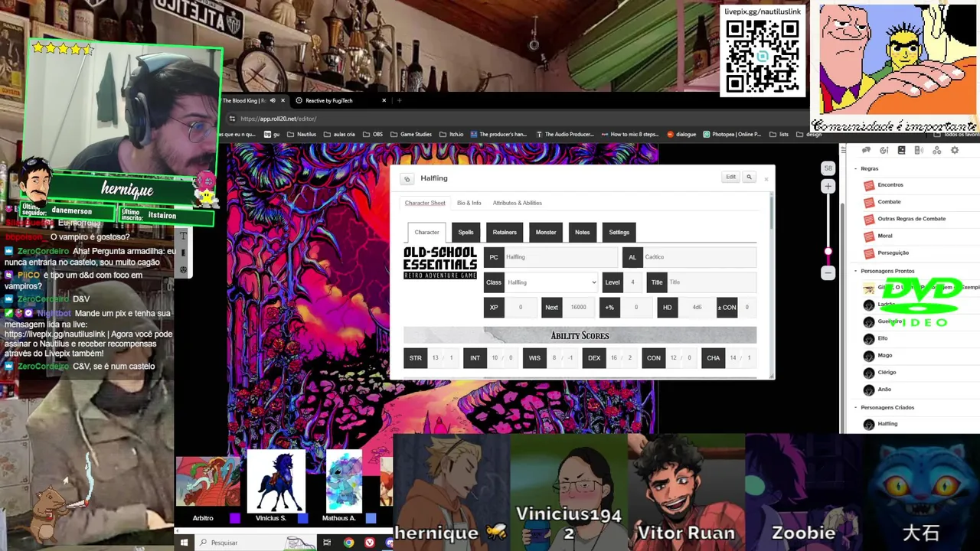The height and width of the screenshot is (551, 980).
Task: Click the Windows search box Pesquisar
Action: pos(256,543)
